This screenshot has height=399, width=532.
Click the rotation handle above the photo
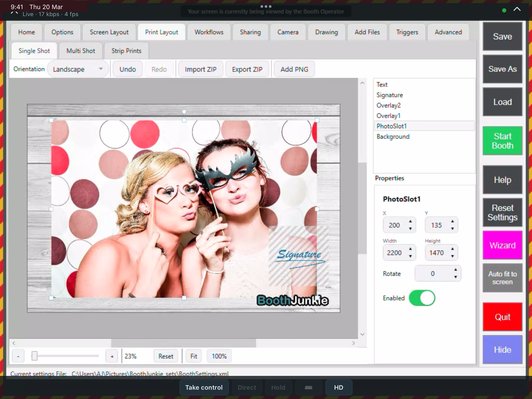click(184, 112)
